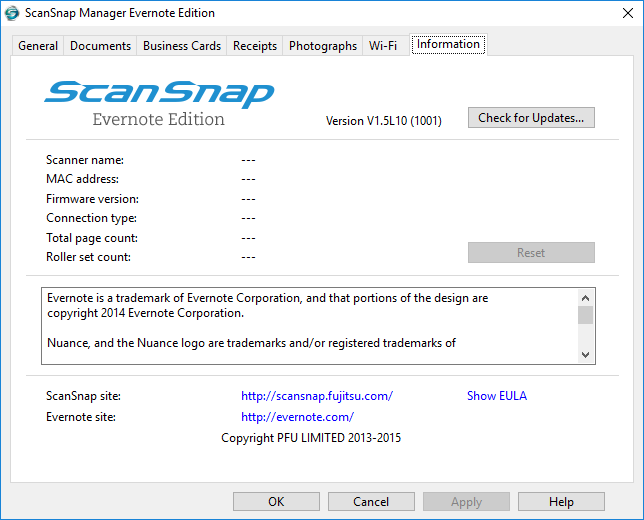Go to the Receipts tab
This screenshot has width=644, height=520.
pos(255,46)
